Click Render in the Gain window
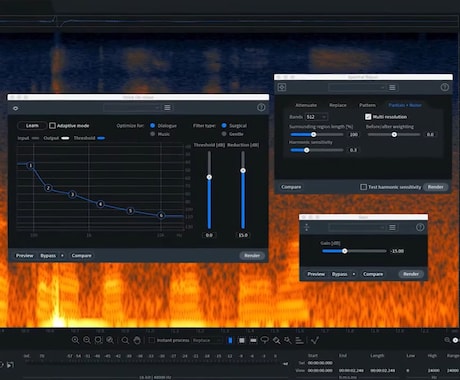Screen dimensions: 460x380 tap(411, 274)
